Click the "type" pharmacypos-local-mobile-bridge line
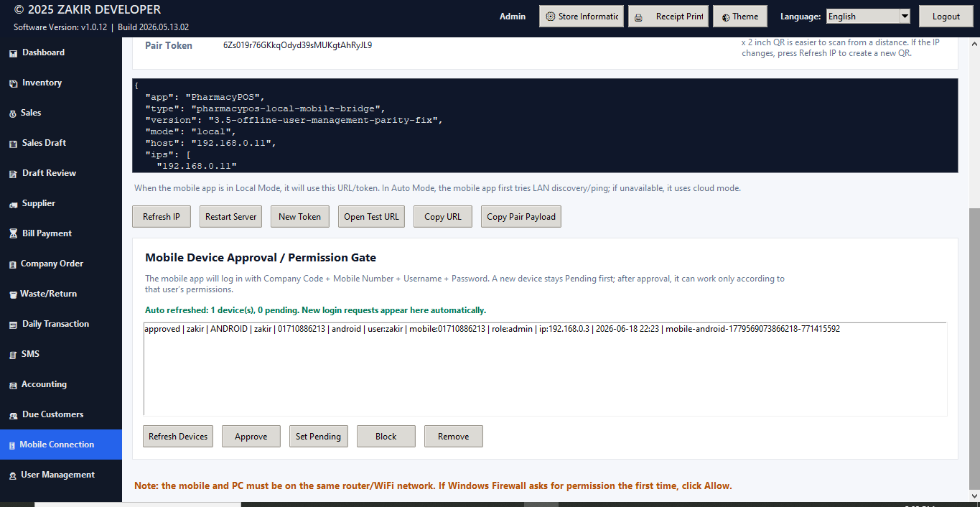This screenshot has height=507, width=980. point(265,108)
